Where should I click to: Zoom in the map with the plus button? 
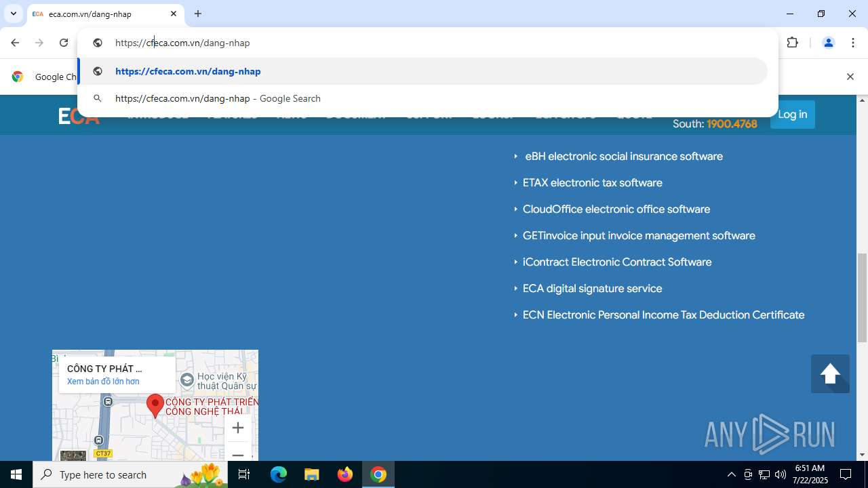pos(238,428)
